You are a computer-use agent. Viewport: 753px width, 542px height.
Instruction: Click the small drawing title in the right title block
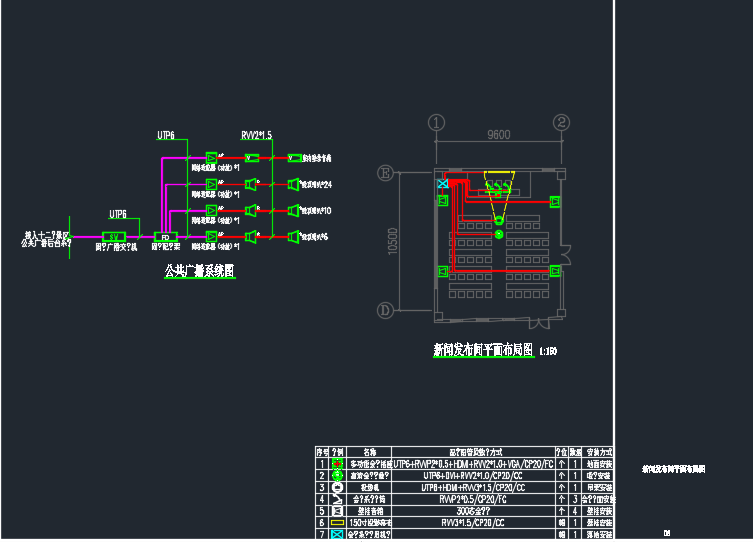click(673, 469)
